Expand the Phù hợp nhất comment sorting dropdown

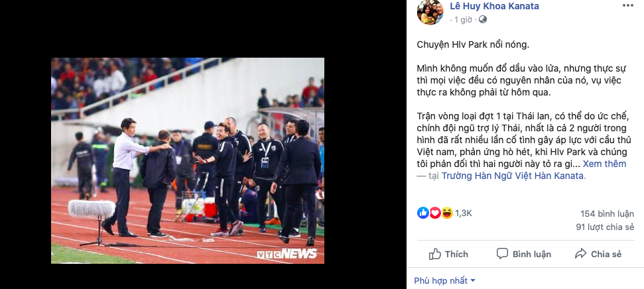(445, 281)
